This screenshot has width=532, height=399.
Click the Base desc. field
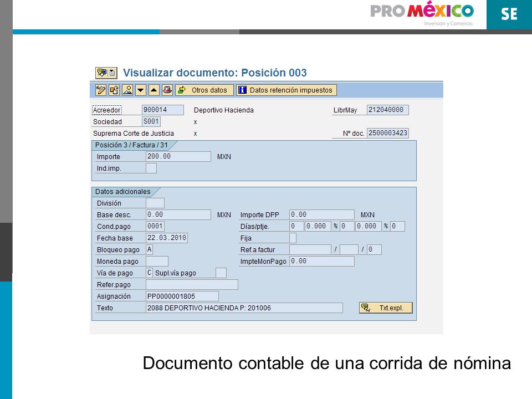tap(178, 215)
